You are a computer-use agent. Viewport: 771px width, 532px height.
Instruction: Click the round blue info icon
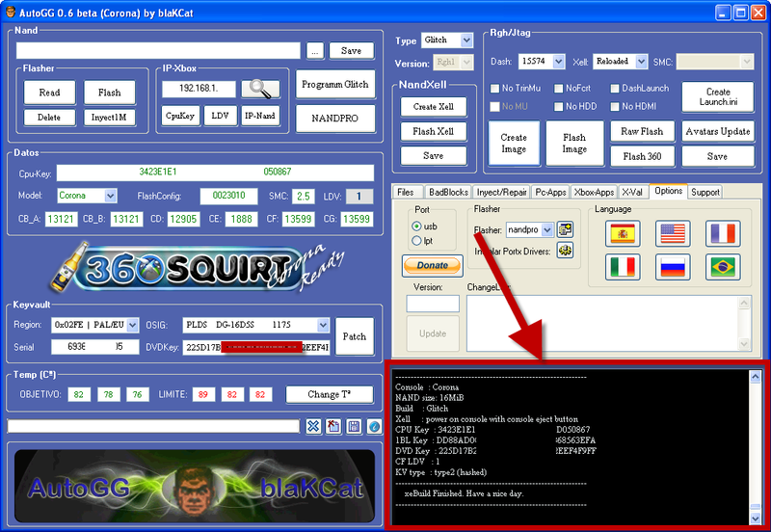coord(374,426)
